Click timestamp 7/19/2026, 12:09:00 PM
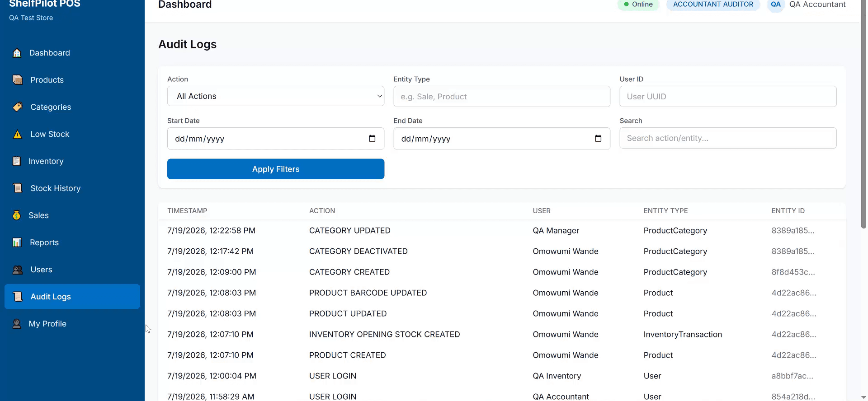Image resolution: width=868 pixels, height=401 pixels. point(212,272)
